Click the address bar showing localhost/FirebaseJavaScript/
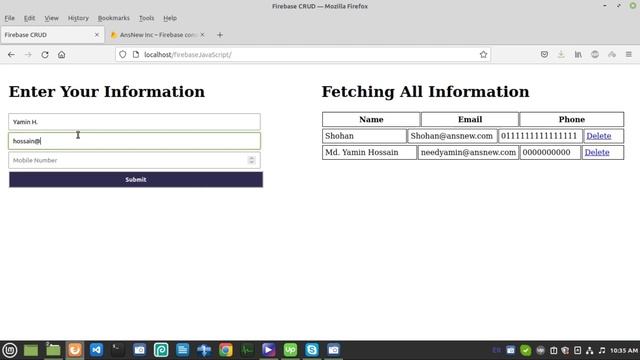Image resolution: width=640 pixels, height=360 pixels. (303, 54)
